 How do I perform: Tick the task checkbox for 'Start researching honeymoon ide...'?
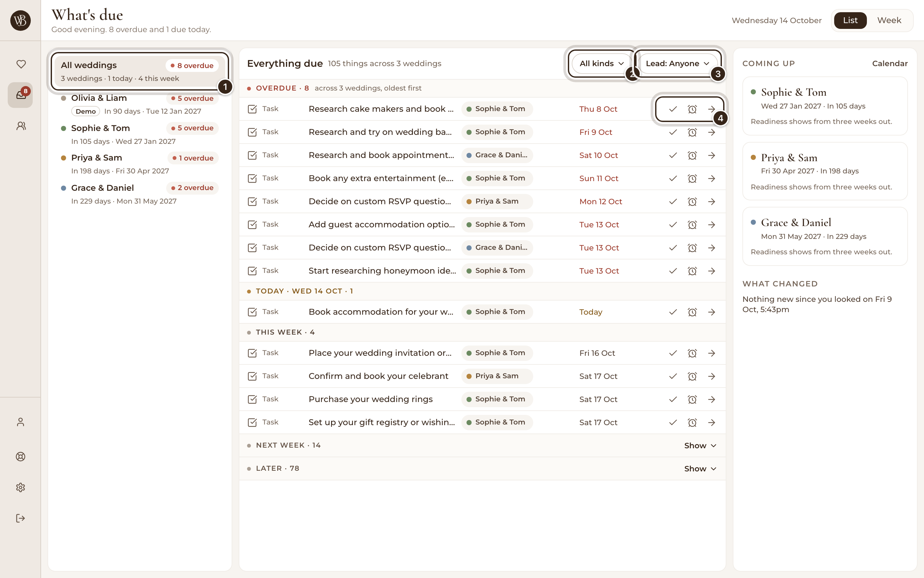[x=252, y=271]
